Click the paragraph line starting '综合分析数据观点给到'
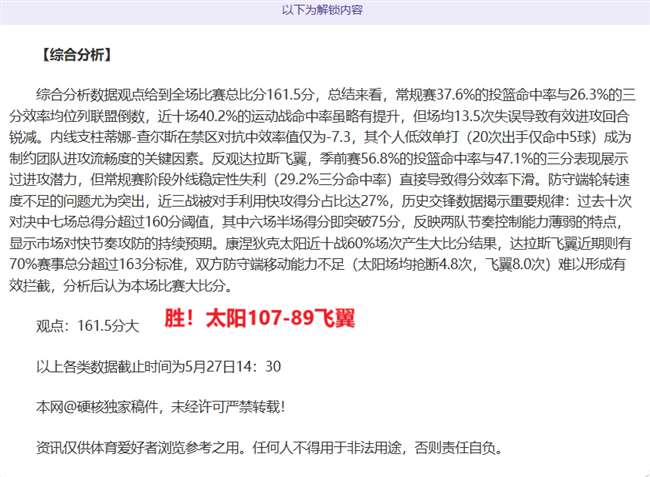 coord(336,95)
